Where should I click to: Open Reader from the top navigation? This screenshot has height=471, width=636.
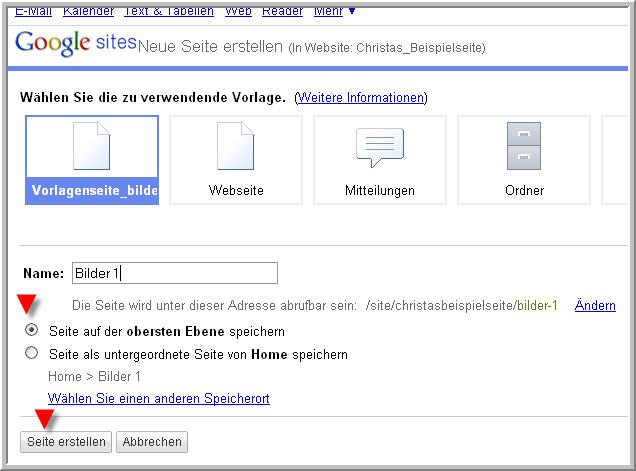(283, 11)
